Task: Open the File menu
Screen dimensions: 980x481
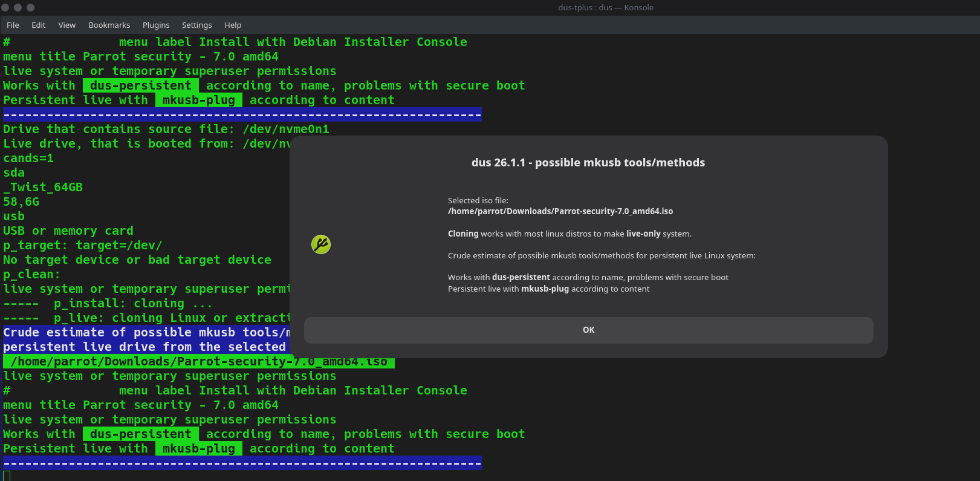Action: 13,25
